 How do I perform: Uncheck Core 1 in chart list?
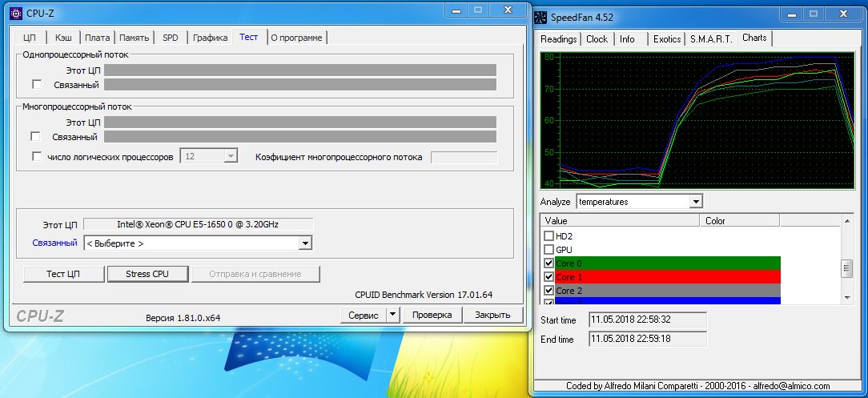pyautogui.click(x=549, y=277)
